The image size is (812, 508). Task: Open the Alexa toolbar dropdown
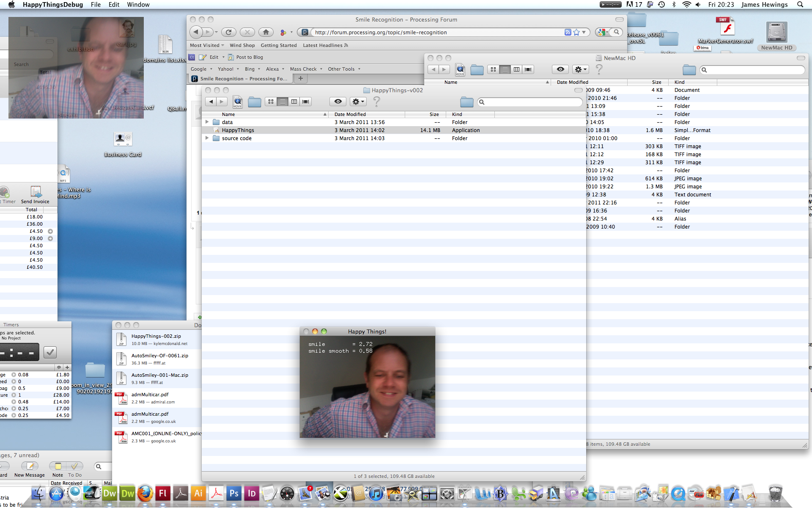(x=275, y=69)
